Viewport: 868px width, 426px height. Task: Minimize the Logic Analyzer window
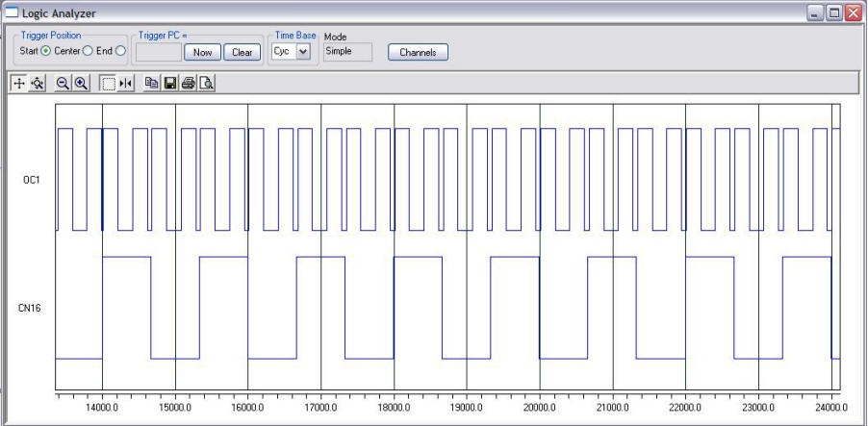pos(815,13)
